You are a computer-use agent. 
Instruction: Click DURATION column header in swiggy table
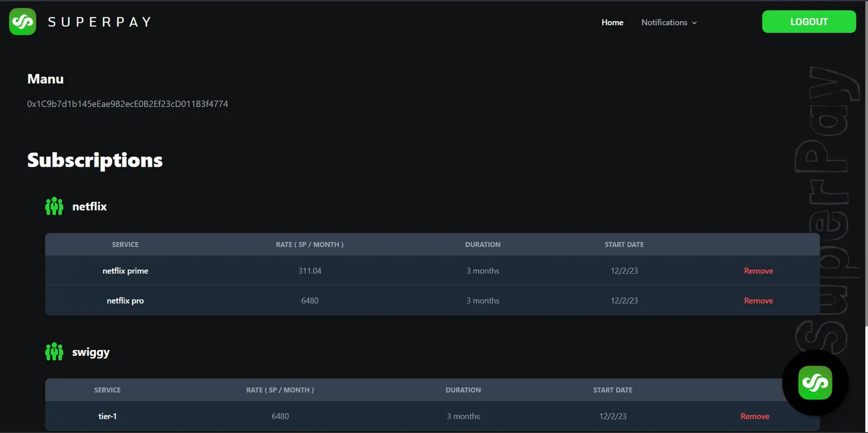tap(464, 390)
